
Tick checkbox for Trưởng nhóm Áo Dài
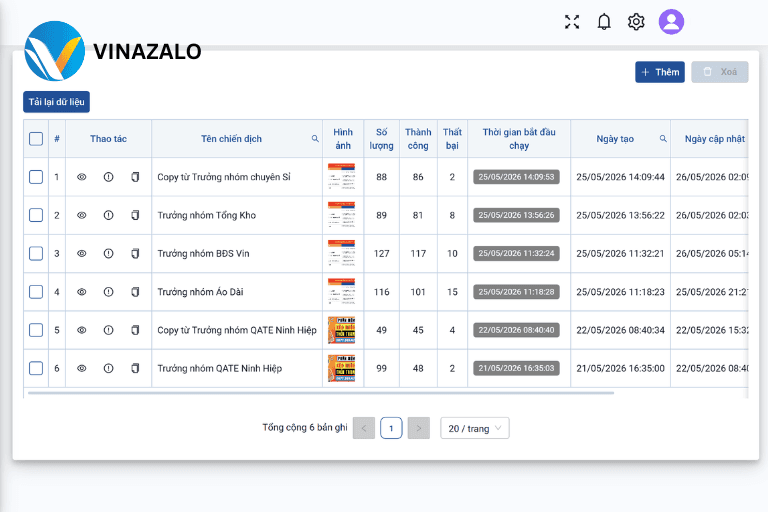pos(36,292)
